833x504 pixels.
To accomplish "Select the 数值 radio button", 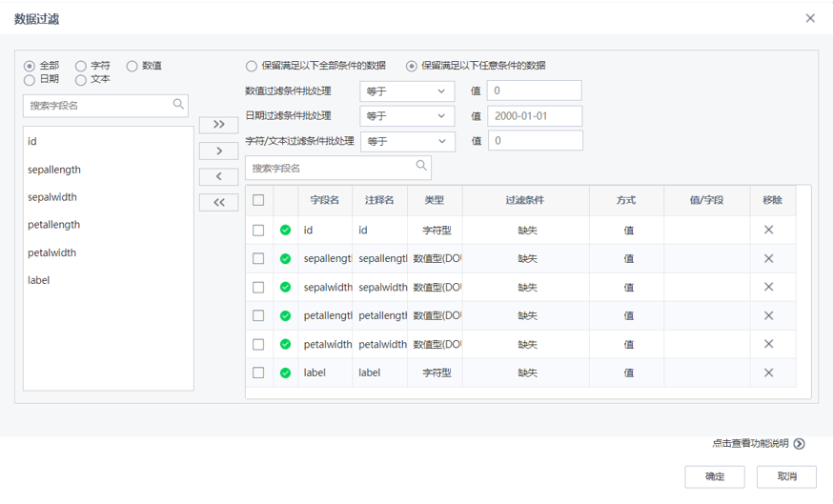I will pos(132,66).
